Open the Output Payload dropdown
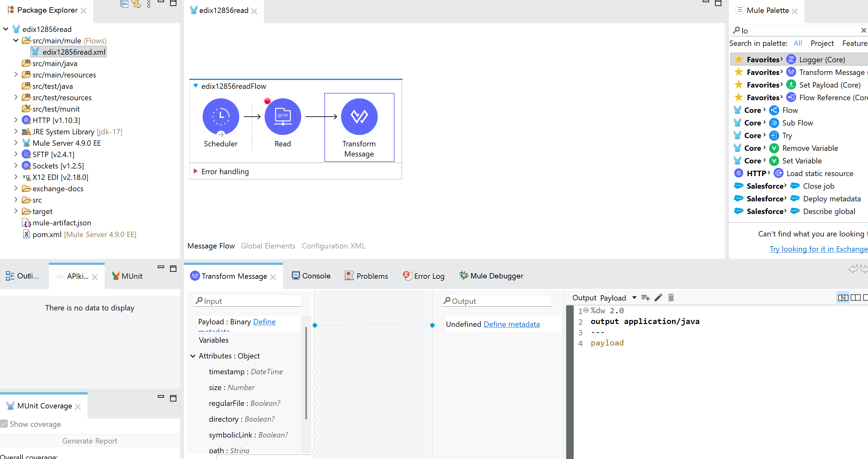 (x=635, y=297)
